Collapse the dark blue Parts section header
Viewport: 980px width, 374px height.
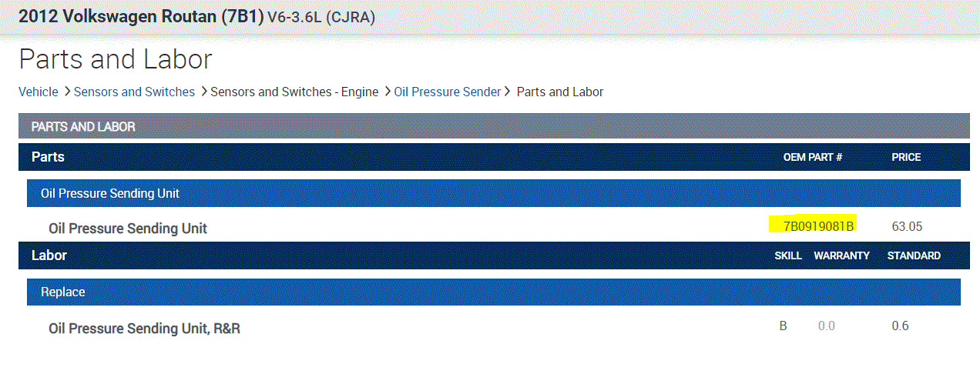click(x=48, y=157)
